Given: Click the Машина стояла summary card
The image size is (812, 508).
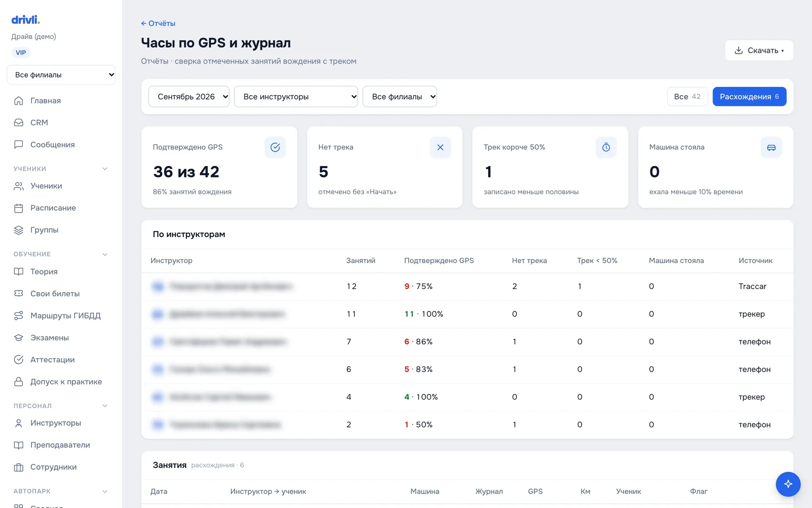Looking at the screenshot, I should point(716,167).
